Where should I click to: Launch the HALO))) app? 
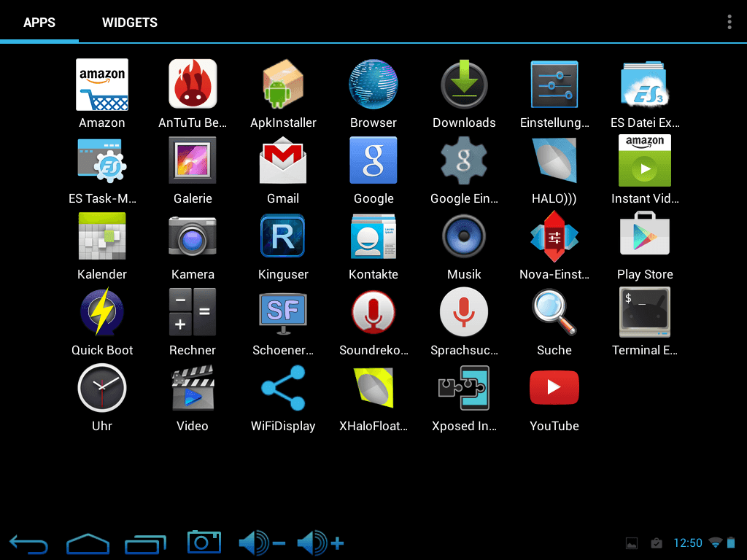coord(554,161)
